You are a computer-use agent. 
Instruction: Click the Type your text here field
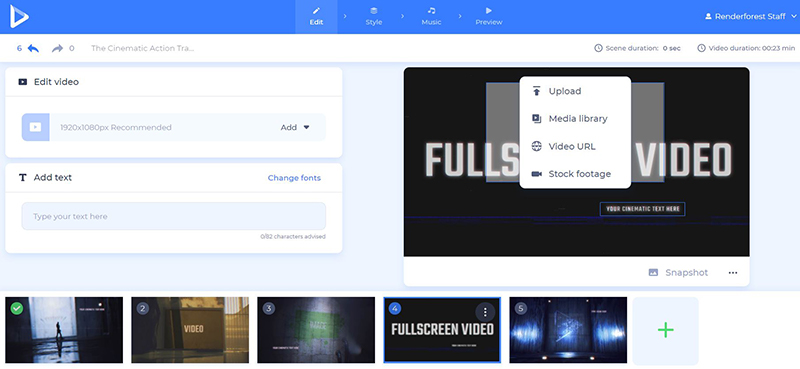click(173, 216)
